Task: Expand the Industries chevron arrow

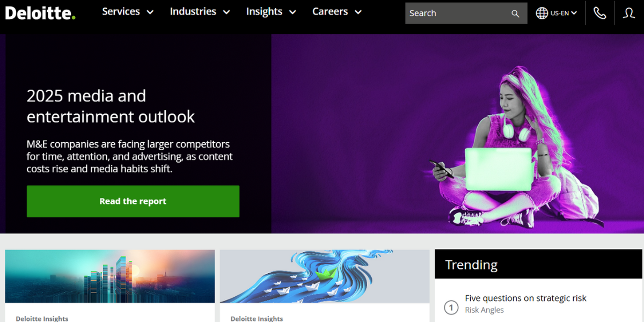Action: coord(226,12)
